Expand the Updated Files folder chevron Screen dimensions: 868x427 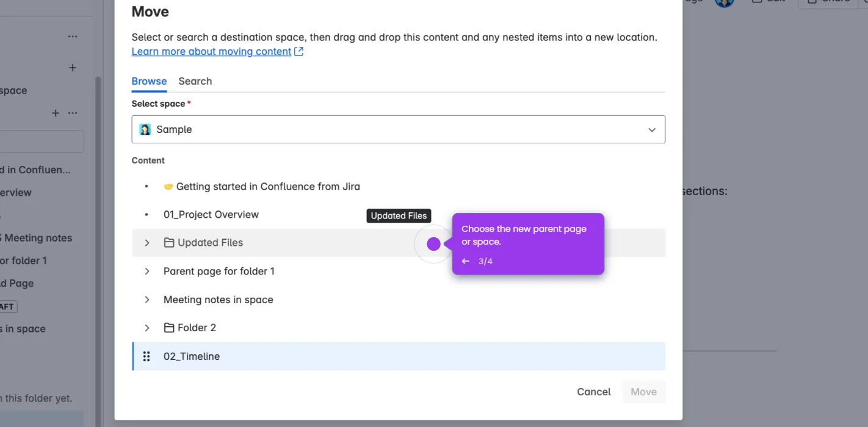146,243
